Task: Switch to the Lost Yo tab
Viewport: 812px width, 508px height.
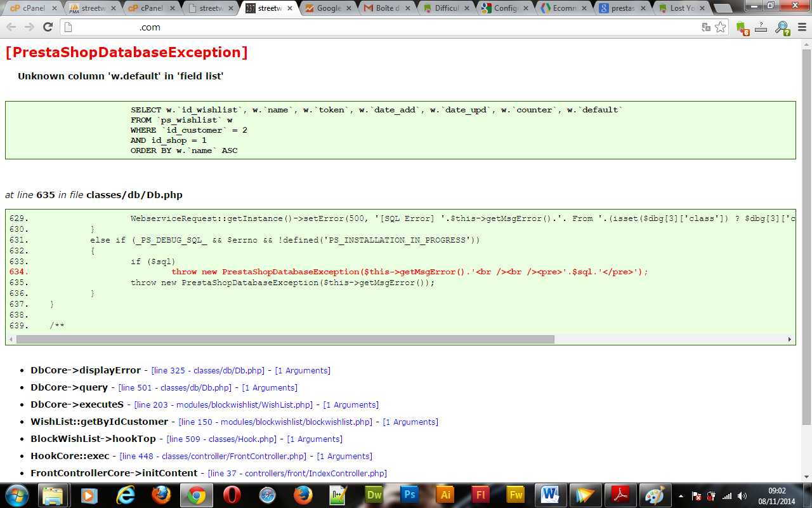Action: point(683,8)
